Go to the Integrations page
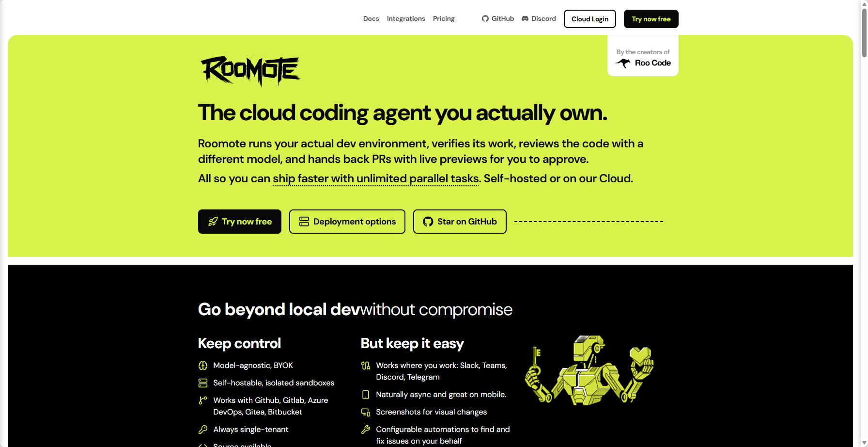This screenshot has height=447, width=868. click(406, 19)
